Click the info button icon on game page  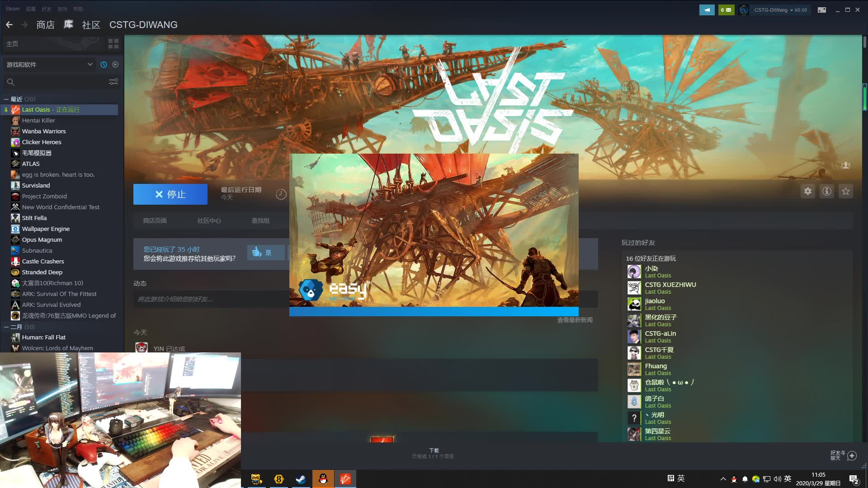point(827,191)
